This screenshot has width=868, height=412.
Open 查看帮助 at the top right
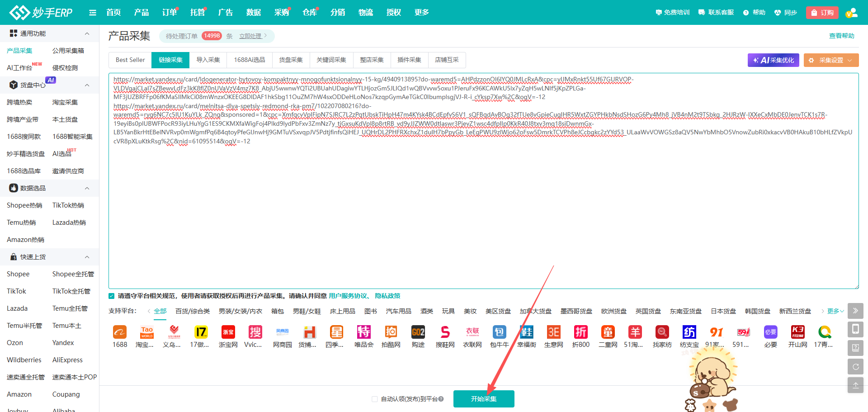click(842, 36)
